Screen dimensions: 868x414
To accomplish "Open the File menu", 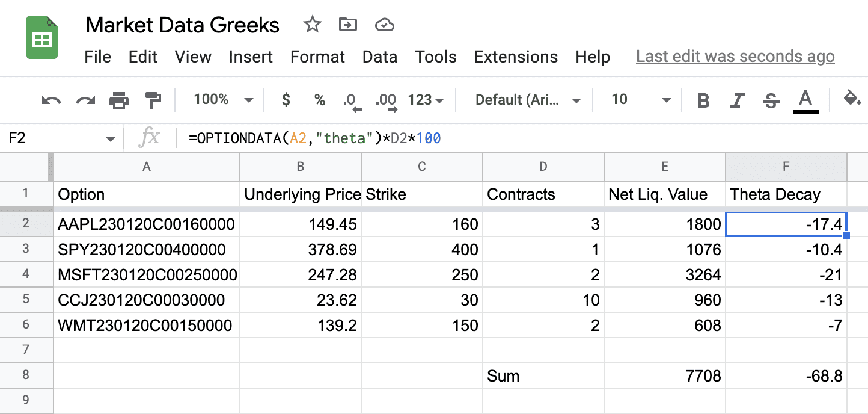I will (98, 57).
